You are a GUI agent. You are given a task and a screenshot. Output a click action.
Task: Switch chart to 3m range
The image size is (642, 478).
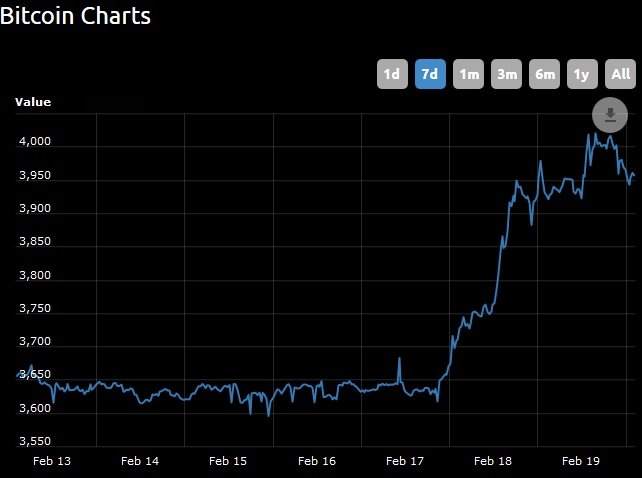(506, 74)
